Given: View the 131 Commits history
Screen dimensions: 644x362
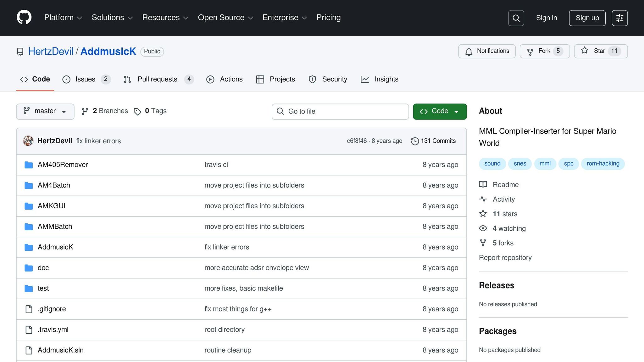Looking at the screenshot, I should (x=433, y=141).
